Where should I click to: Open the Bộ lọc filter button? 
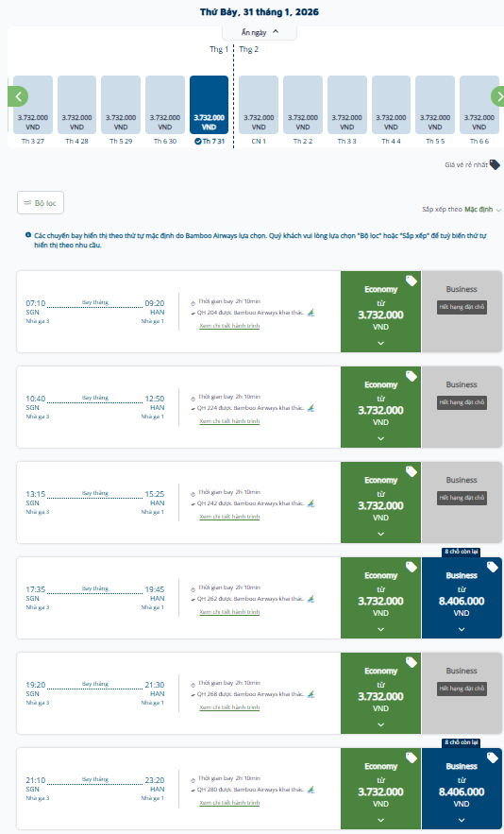pyautogui.click(x=41, y=203)
